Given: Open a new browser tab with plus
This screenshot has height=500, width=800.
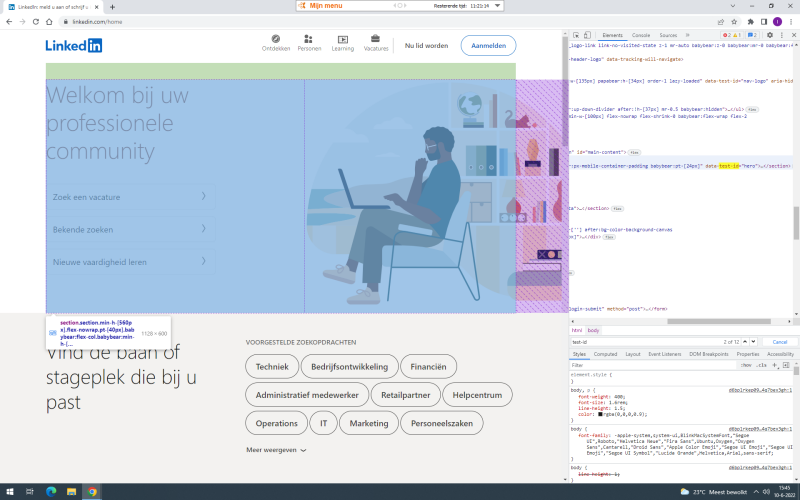Looking at the screenshot, I should [x=112, y=7].
